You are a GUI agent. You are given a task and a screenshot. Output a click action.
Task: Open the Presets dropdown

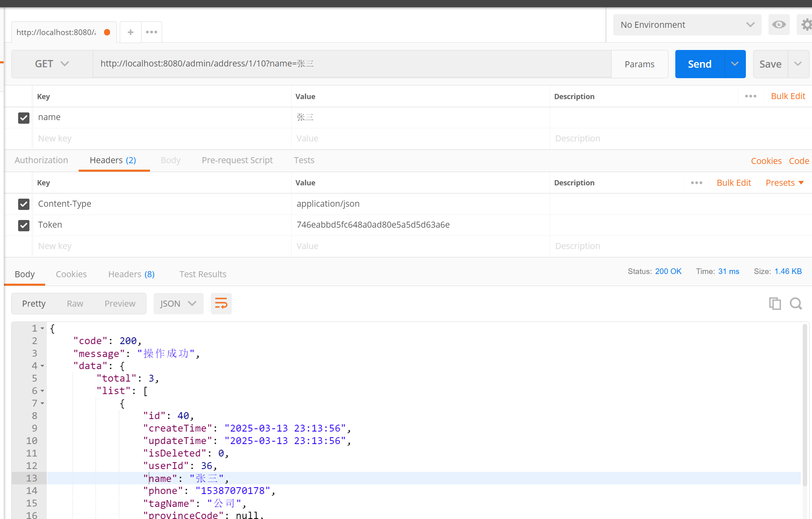[x=785, y=183]
